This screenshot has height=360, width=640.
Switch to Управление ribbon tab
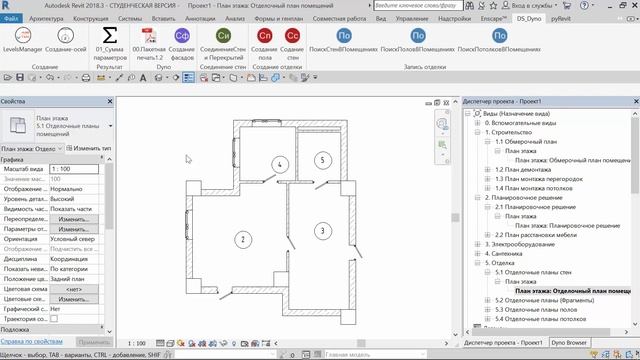pyautogui.click(x=412, y=19)
